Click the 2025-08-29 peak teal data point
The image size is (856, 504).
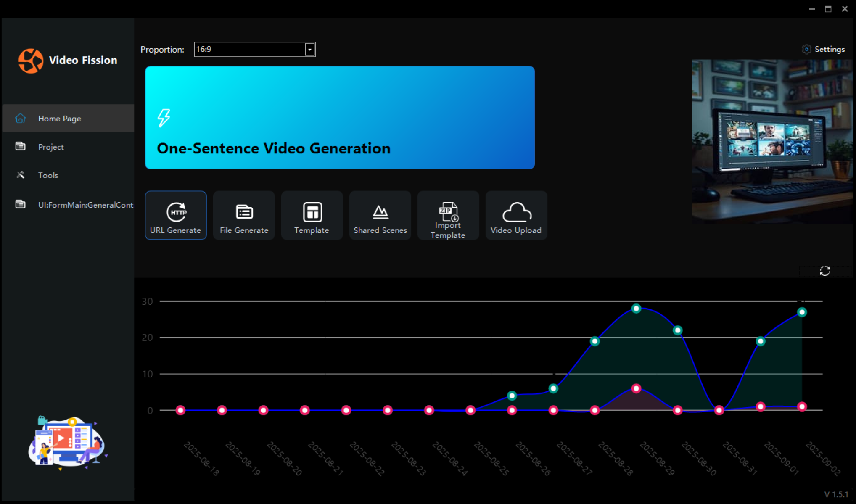click(x=636, y=309)
